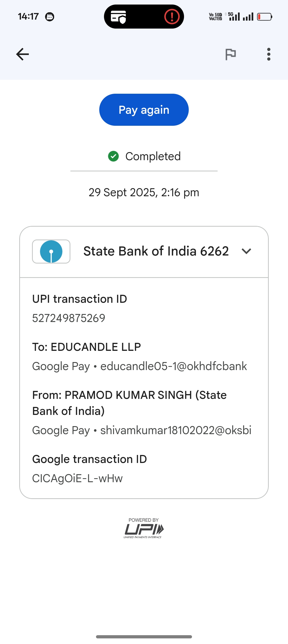Tap the back arrow icon
288x644 pixels.
point(22,54)
